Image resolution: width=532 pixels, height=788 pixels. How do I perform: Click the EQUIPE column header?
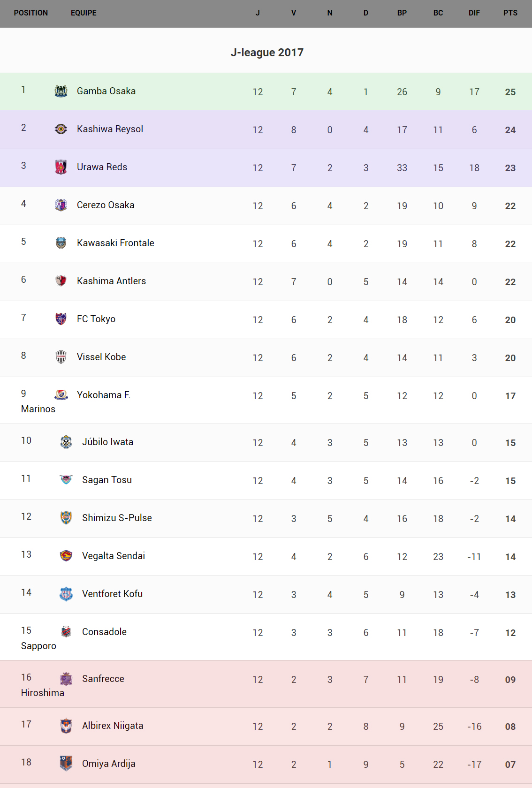[84, 13]
